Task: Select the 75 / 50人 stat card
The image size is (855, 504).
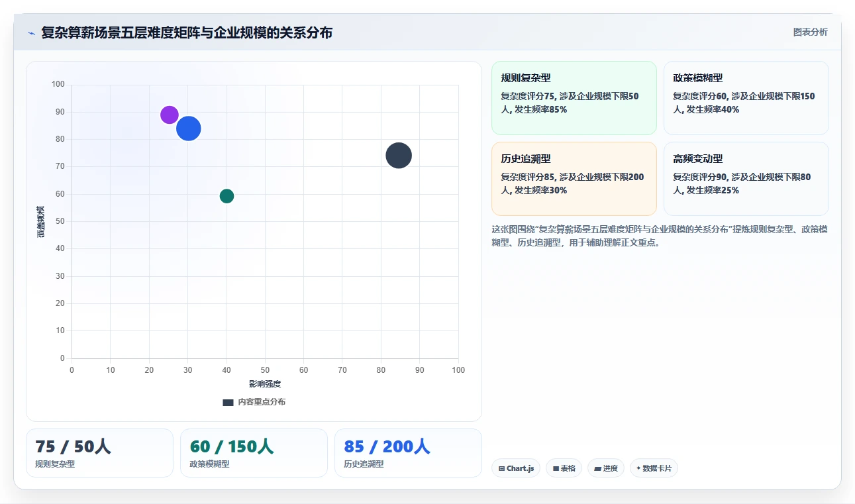Action: point(99,453)
